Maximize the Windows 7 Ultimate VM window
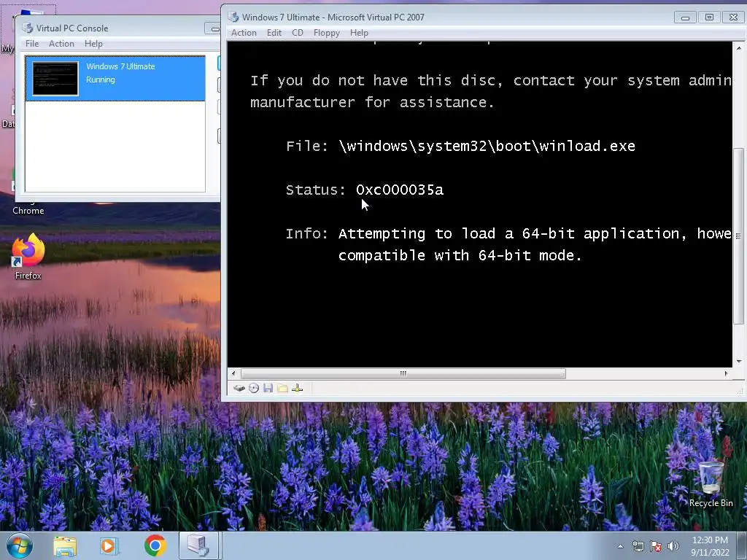The width and height of the screenshot is (747, 560). click(709, 17)
